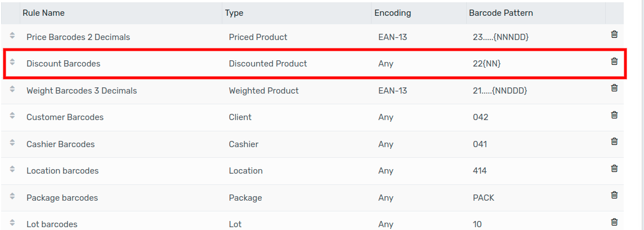
Task: Sort by Type column header
Action: tap(234, 13)
